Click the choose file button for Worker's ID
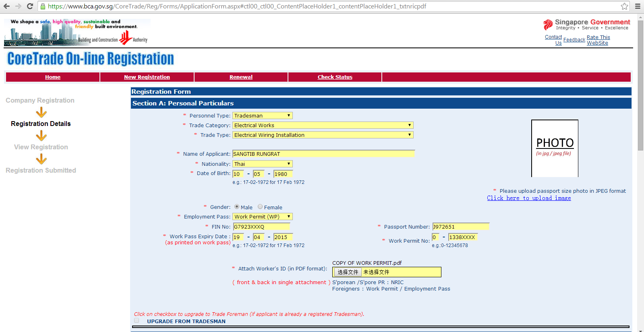Viewport: 644px width, 332px height. pos(348,272)
